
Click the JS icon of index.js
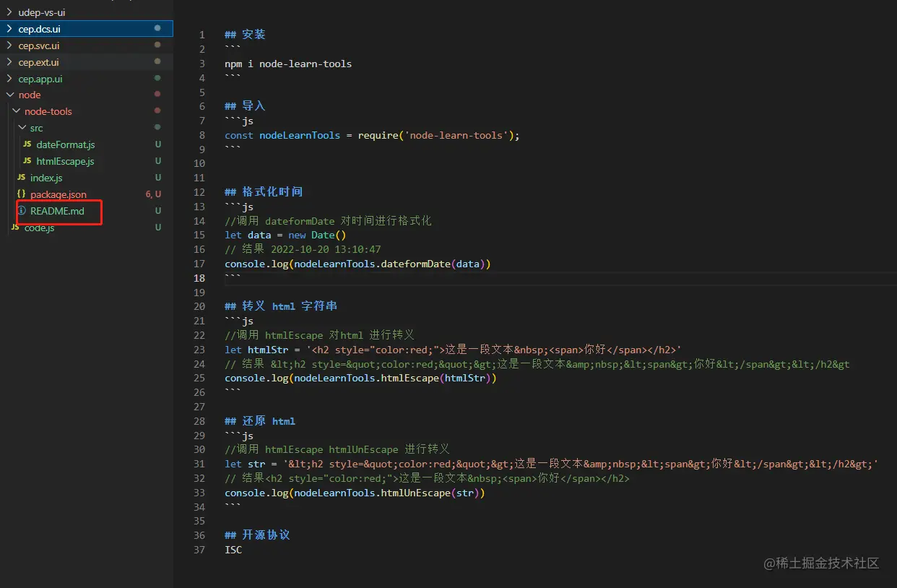point(22,178)
